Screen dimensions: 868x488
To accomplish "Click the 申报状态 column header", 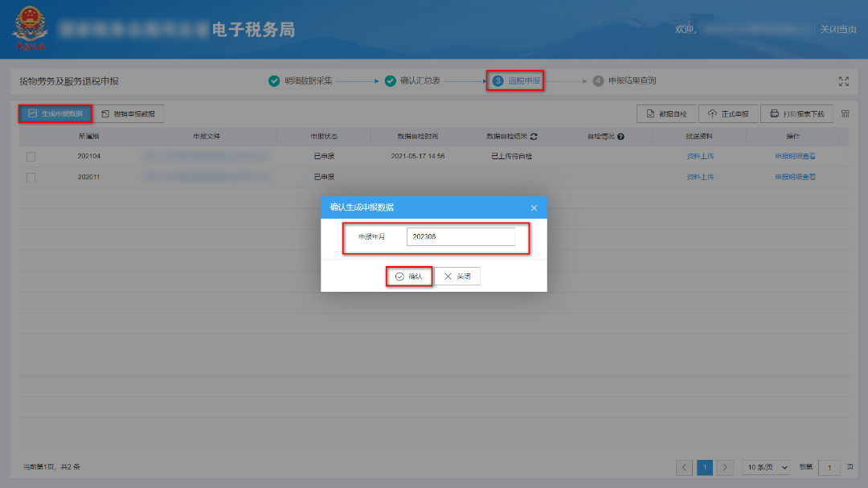I will pos(324,136).
